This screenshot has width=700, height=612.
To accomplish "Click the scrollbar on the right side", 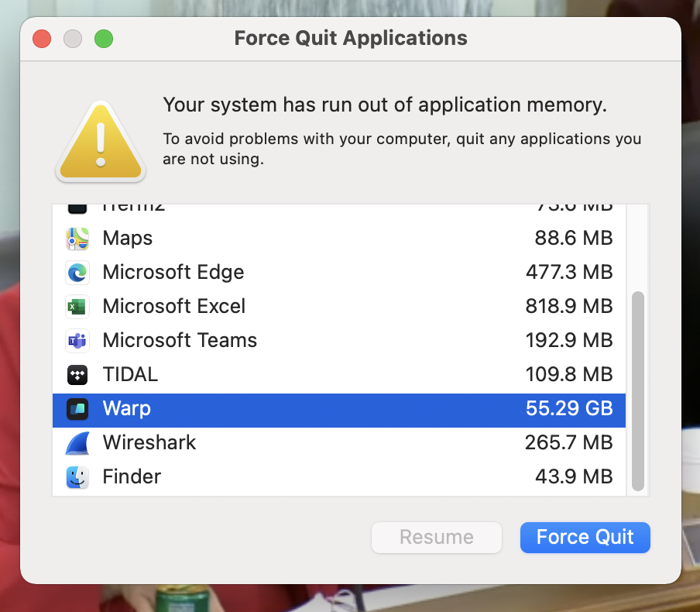I will [x=637, y=387].
